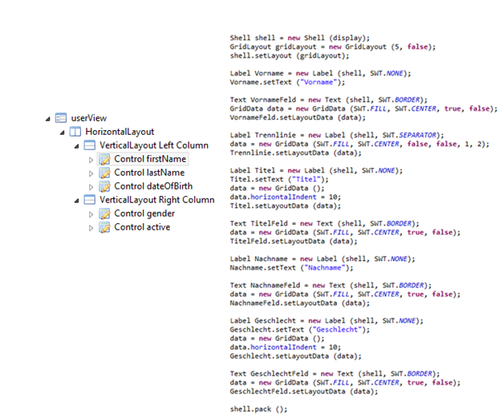The image size is (504, 420).
Task: Select VerticalLayout Right Column label
Action: [156, 200]
